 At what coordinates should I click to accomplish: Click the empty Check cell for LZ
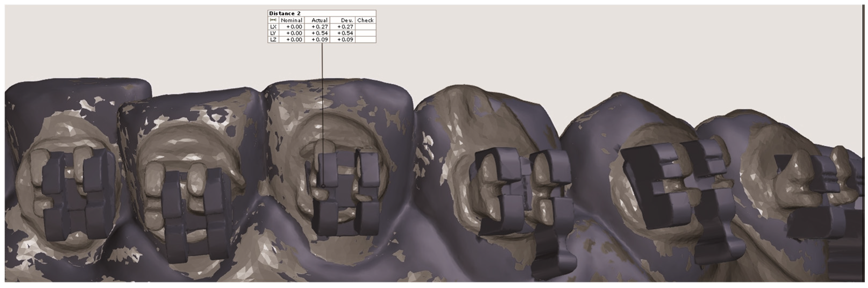click(365, 39)
